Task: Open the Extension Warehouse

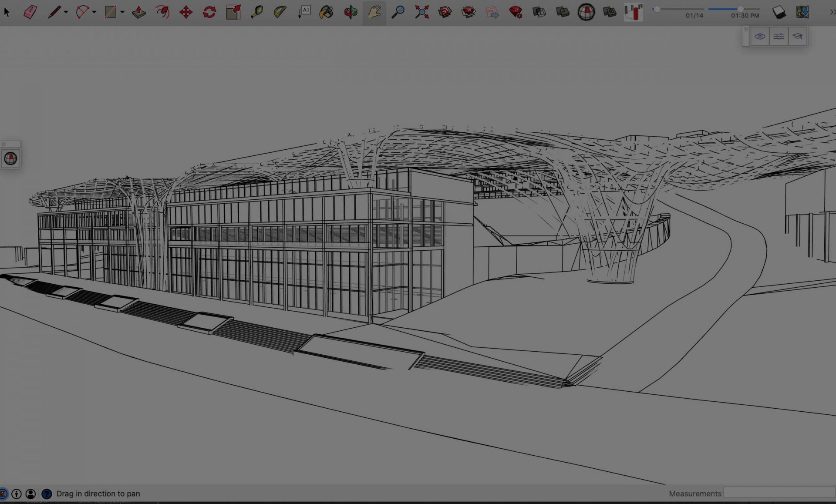Action: tap(469, 12)
